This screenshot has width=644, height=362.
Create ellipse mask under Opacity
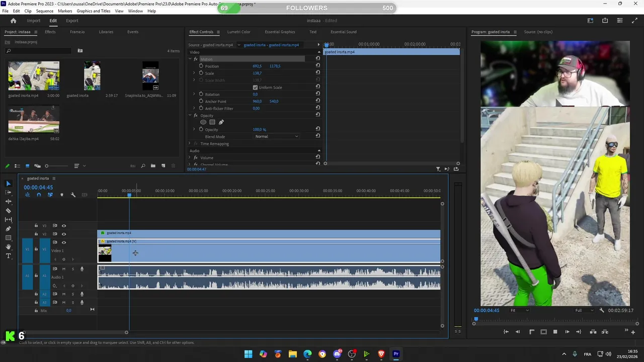pyautogui.click(x=203, y=122)
